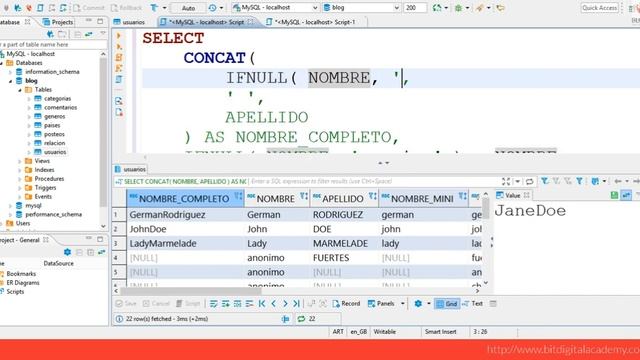Click the filter history loop icon
The image size is (640, 360).
click(529, 181)
